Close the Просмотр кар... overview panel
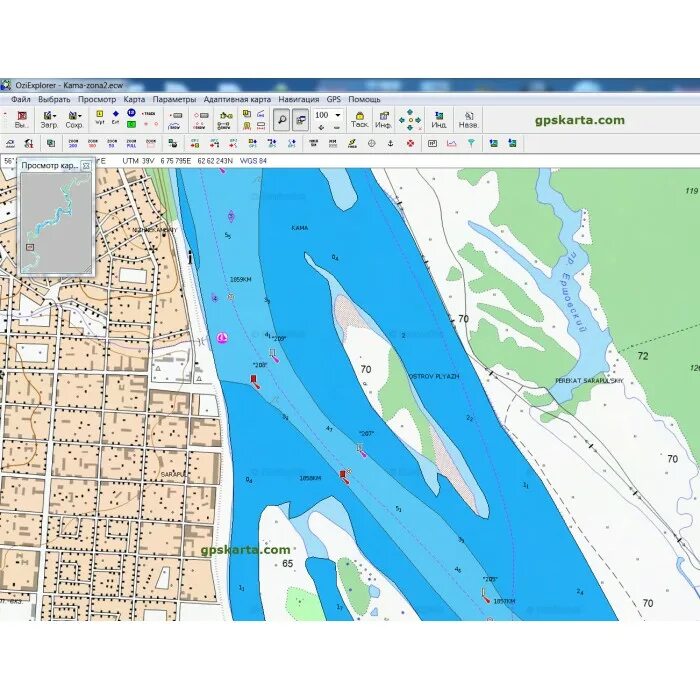 click(x=86, y=166)
